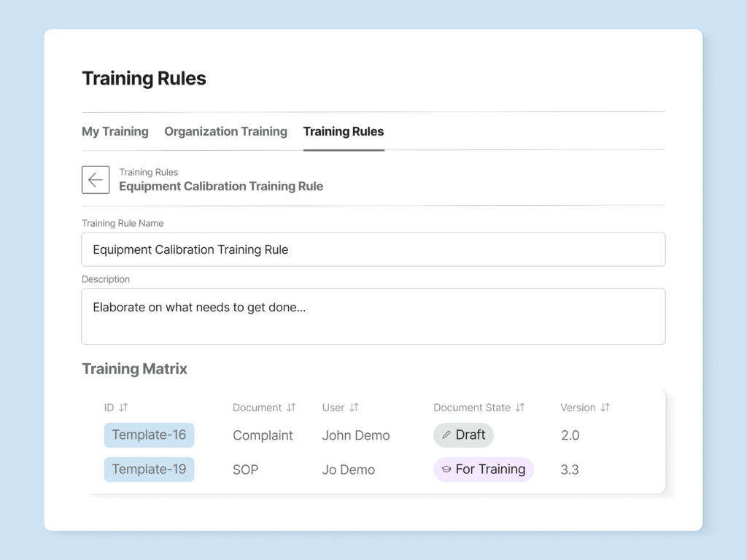This screenshot has width=747, height=560.
Task: Switch to My Training tab
Action: (x=115, y=131)
